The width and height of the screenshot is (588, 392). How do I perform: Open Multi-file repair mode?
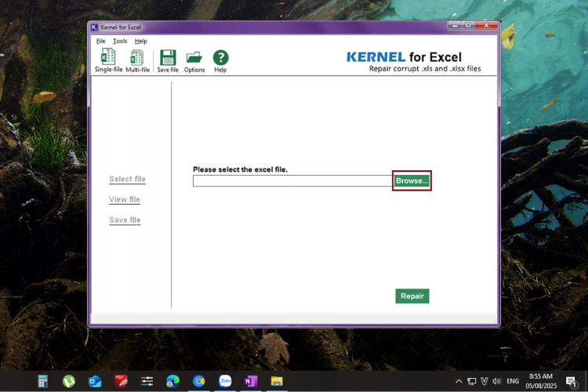click(137, 60)
